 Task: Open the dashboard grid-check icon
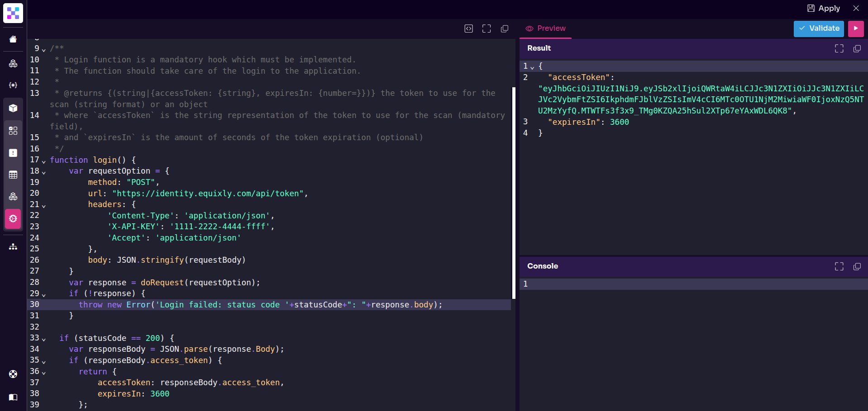click(x=13, y=131)
